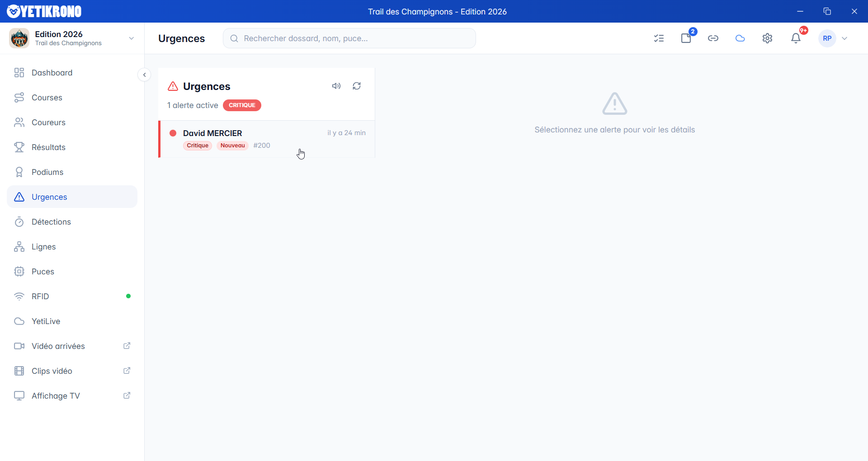Image resolution: width=868 pixels, height=461 pixels.
Task: Expand the Edition 2026 event selector
Action: tap(131, 38)
